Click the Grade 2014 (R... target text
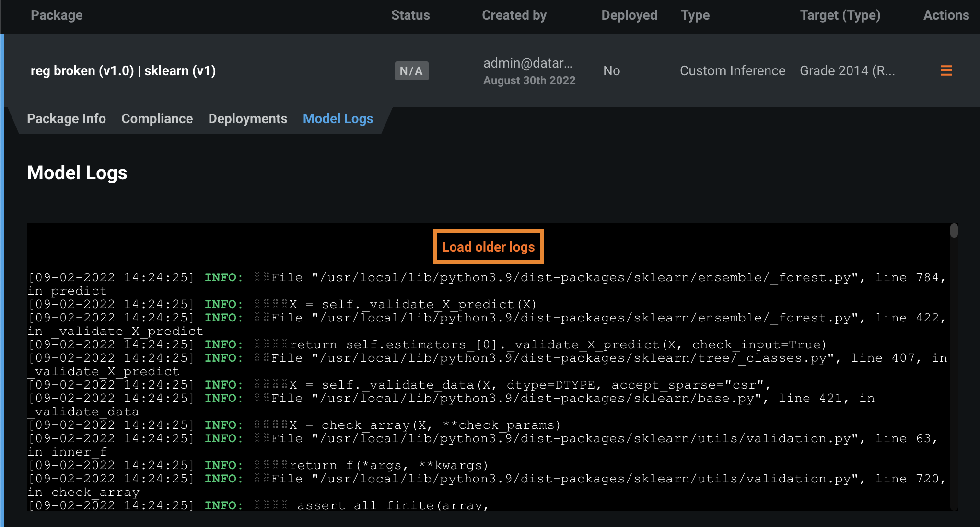980x527 pixels. 847,71
